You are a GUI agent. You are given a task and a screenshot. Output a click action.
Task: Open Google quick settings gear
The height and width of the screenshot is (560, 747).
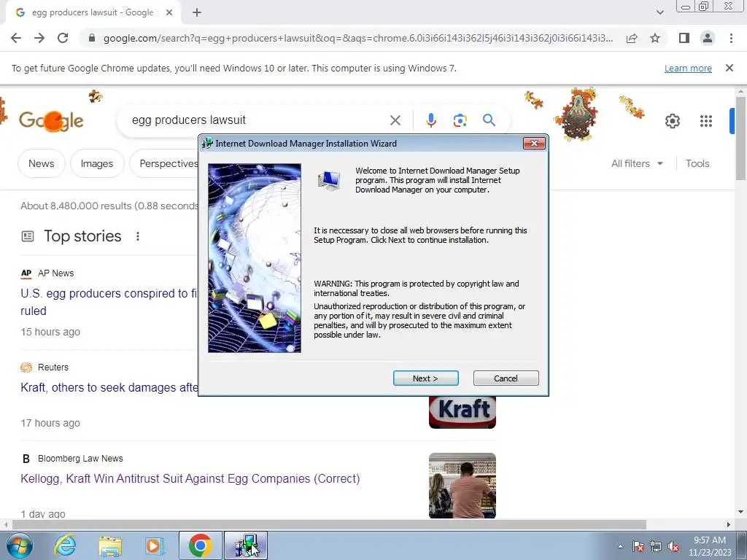(x=672, y=121)
